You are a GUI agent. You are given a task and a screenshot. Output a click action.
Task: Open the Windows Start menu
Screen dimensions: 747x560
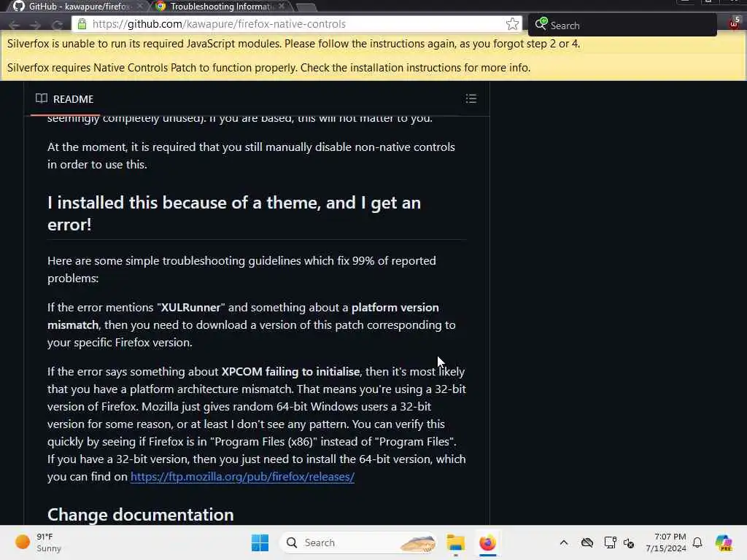tap(260, 542)
